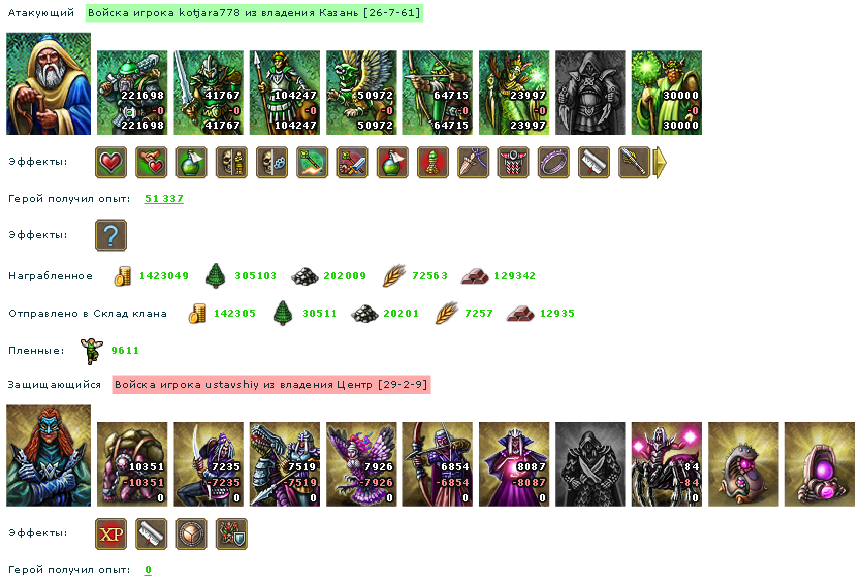This screenshot has height=579, width=858.
Task: Click the griffin unit with 50972 troops
Action: click(361, 92)
